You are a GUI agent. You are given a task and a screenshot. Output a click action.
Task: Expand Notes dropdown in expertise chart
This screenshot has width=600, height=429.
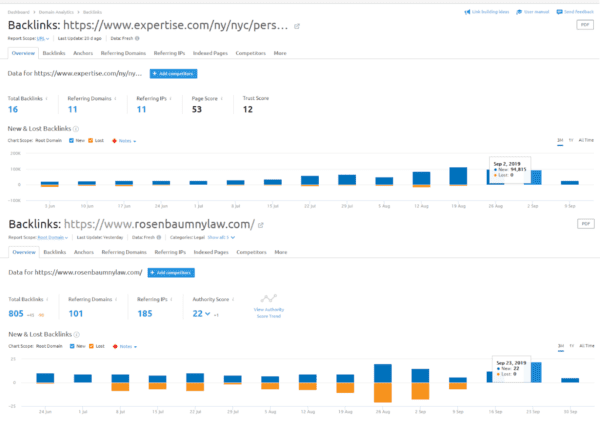click(127, 141)
